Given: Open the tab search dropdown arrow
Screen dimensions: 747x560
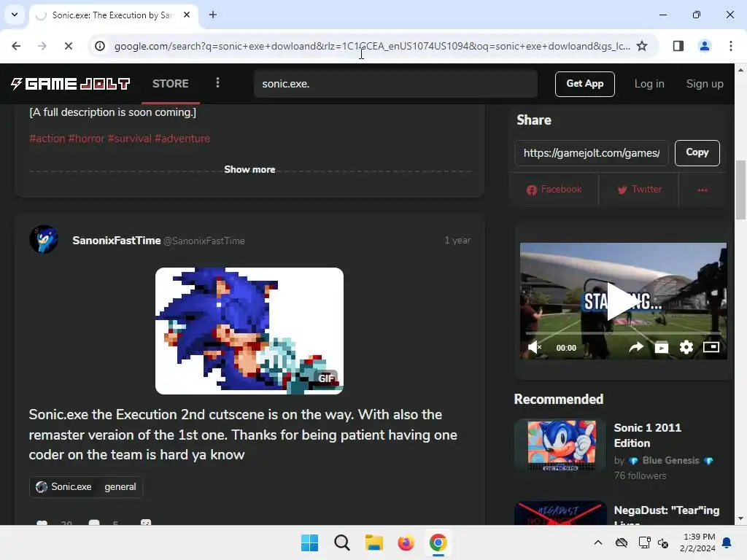Looking at the screenshot, I should 15,15.
